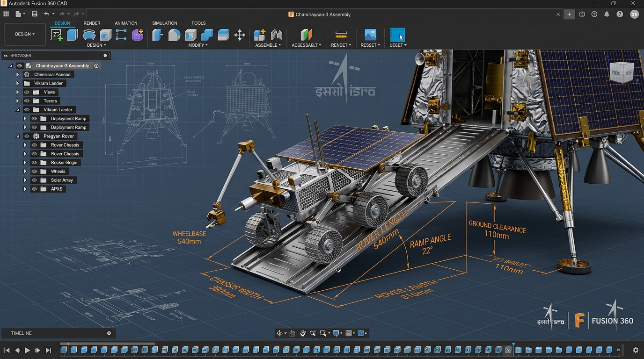Hide the Chandrayaan-3 Assembly root component

coord(20,66)
